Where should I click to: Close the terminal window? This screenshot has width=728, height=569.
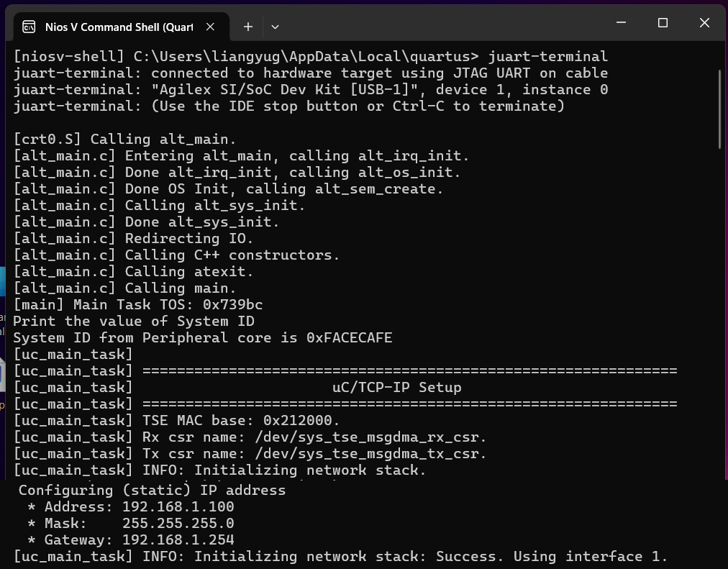704,23
